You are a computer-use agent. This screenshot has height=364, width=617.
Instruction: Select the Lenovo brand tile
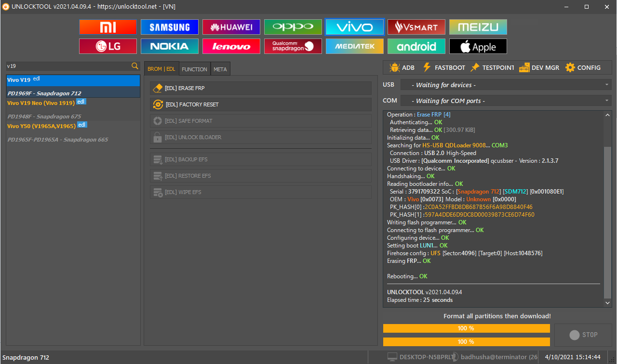pyautogui.click(x=231, y=46)
